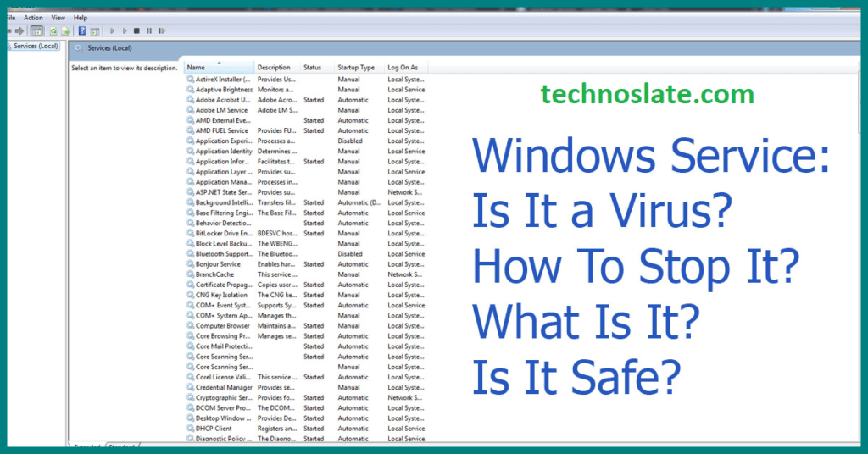Click 'Select an item to view its description' text
The image size is (868, 454).
pos(125,68)
